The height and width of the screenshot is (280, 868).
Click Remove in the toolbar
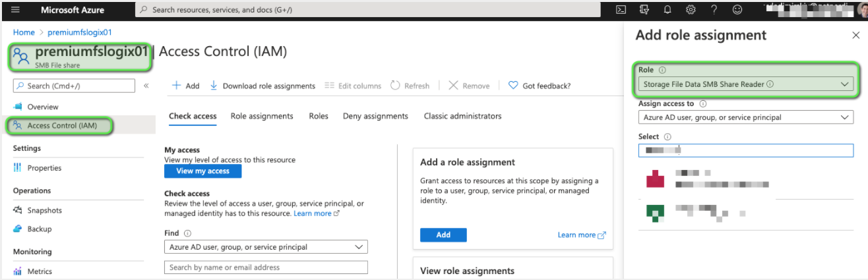coord(469,86)
